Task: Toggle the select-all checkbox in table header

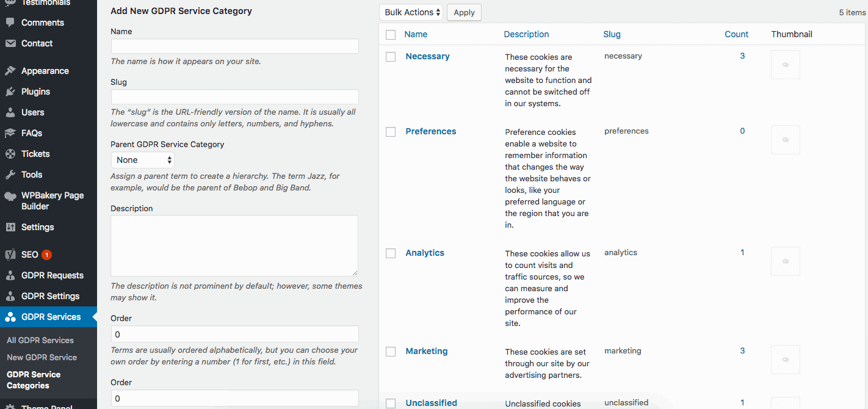Action: [x=391, y=35]
